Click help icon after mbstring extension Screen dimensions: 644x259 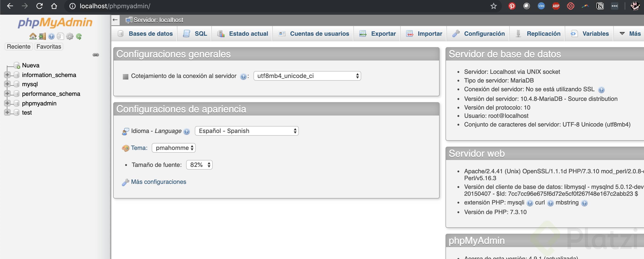pos(584,203)
